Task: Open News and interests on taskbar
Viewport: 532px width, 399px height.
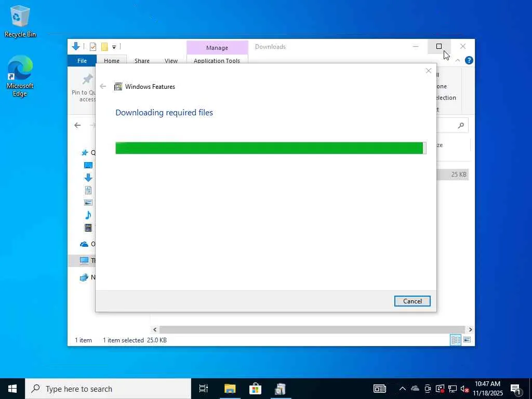Action: click(x=380, y=389)
